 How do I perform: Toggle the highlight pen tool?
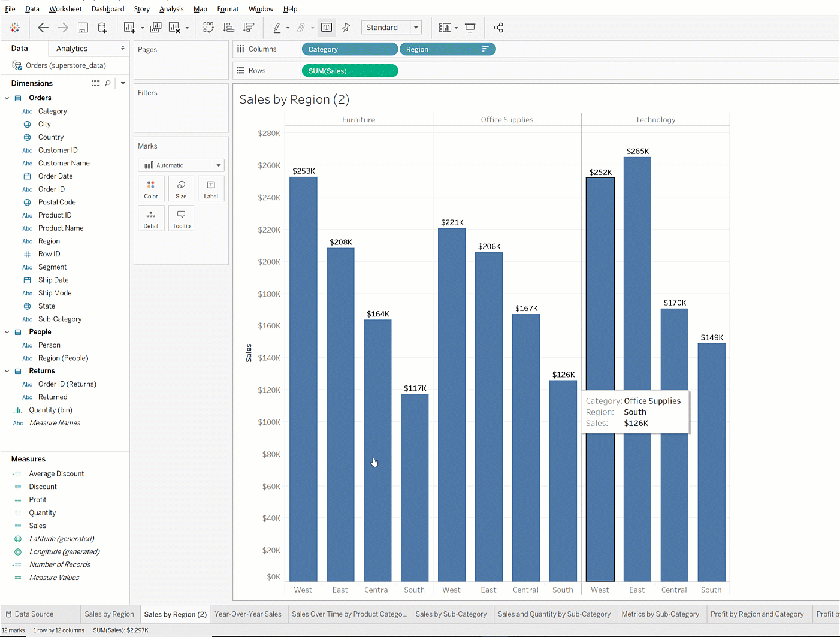277,28
